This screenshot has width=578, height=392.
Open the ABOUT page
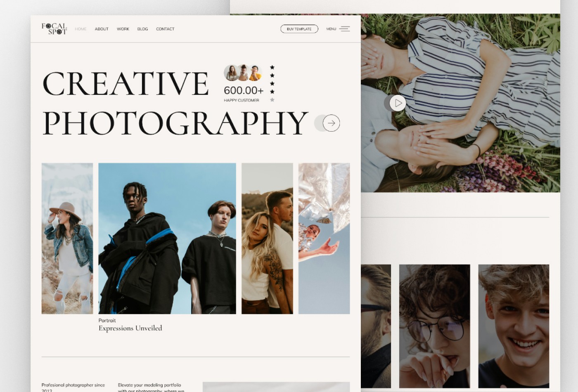[102, 29]
